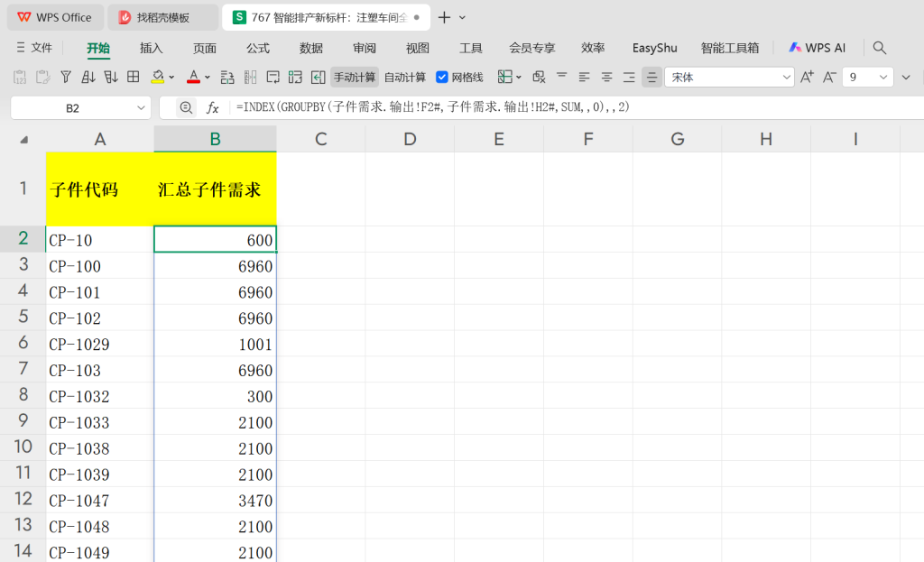Toggle the 网格线 checkbox
924x562 pixels.
442,78
